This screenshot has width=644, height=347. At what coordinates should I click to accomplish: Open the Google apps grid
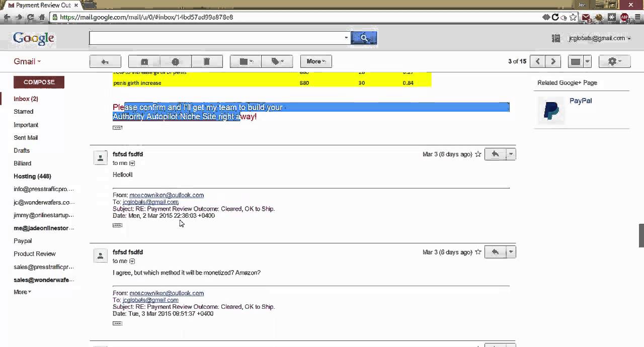(x=556, y=38)
